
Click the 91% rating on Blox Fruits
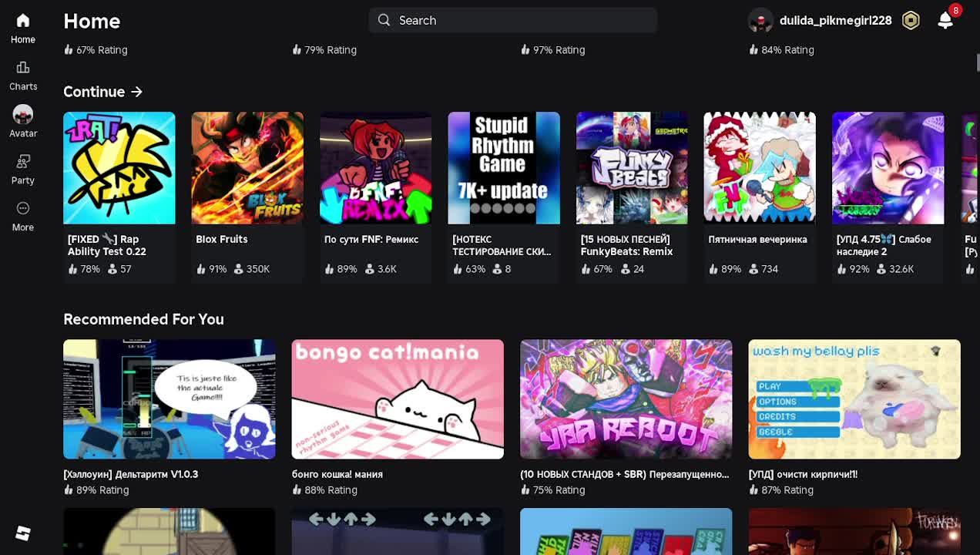click(211, 269)
